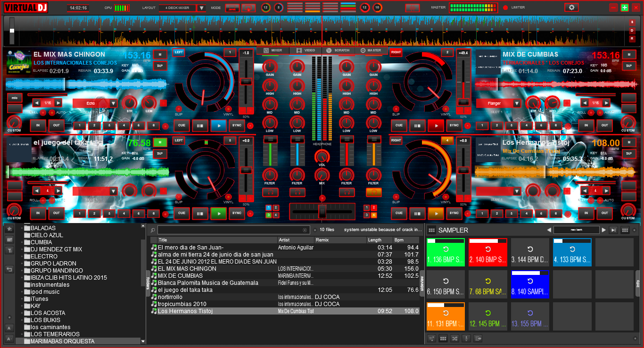Click the back arrow icon in the browser sidebar
This screenshot has height=348, width=644.
pyautogui.click(x=9, y=269)
